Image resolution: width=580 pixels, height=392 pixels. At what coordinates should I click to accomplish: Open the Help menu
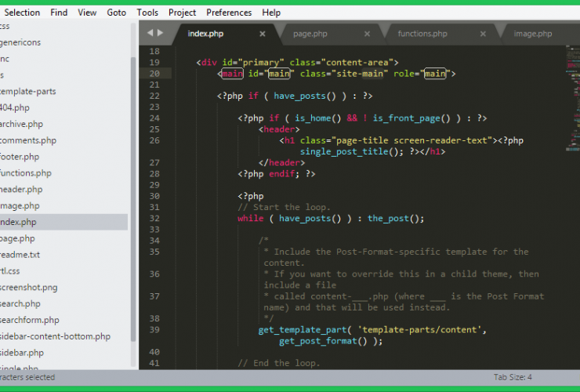pyautogui.click(x=271, y=13)
